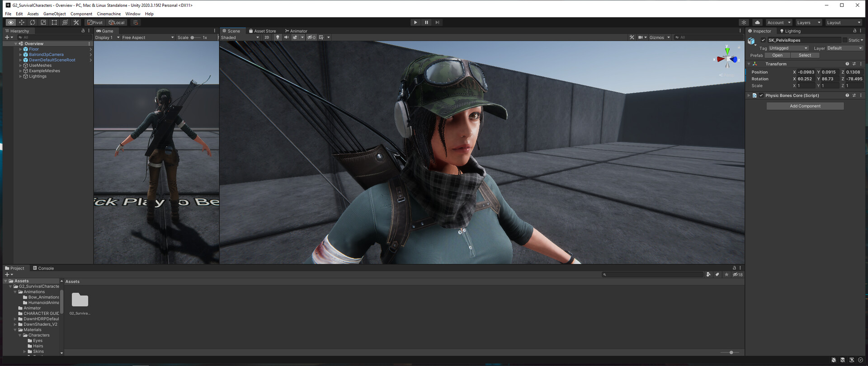Select the Rect transform tool
868x366 pixels.
click(54, 22)
